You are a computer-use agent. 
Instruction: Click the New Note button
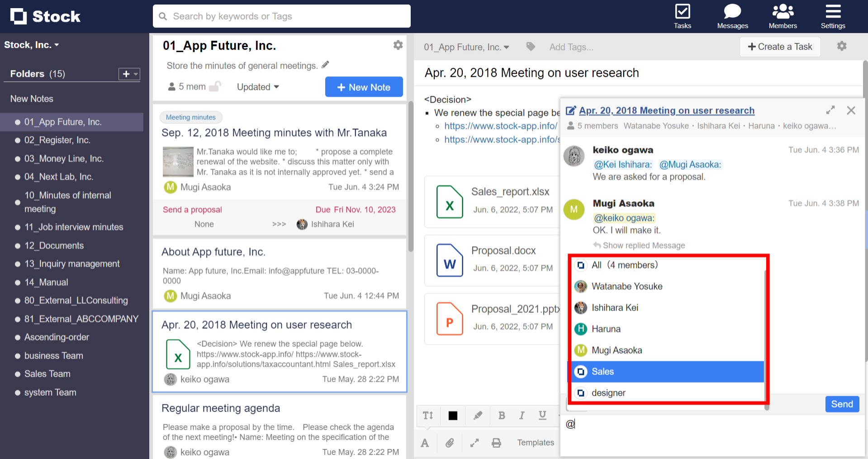364,87
